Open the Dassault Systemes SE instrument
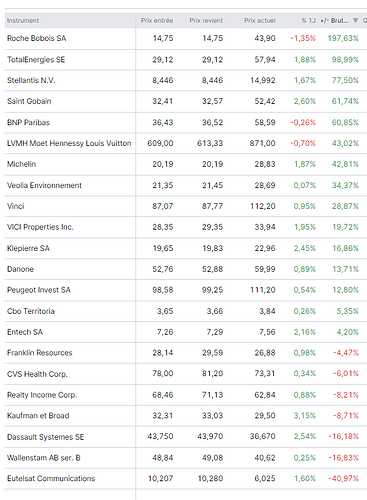This screenshot has width=367, height=500. click(x=45, y=437)
